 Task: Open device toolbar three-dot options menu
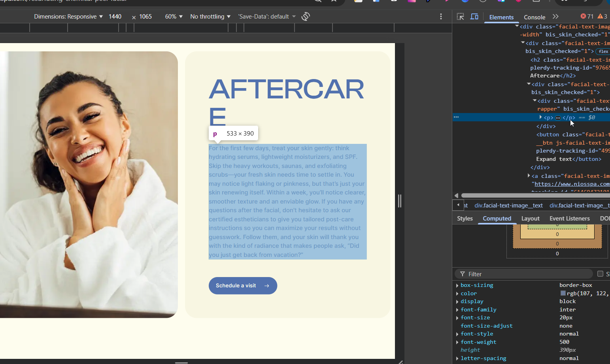[x=441, y=17]
